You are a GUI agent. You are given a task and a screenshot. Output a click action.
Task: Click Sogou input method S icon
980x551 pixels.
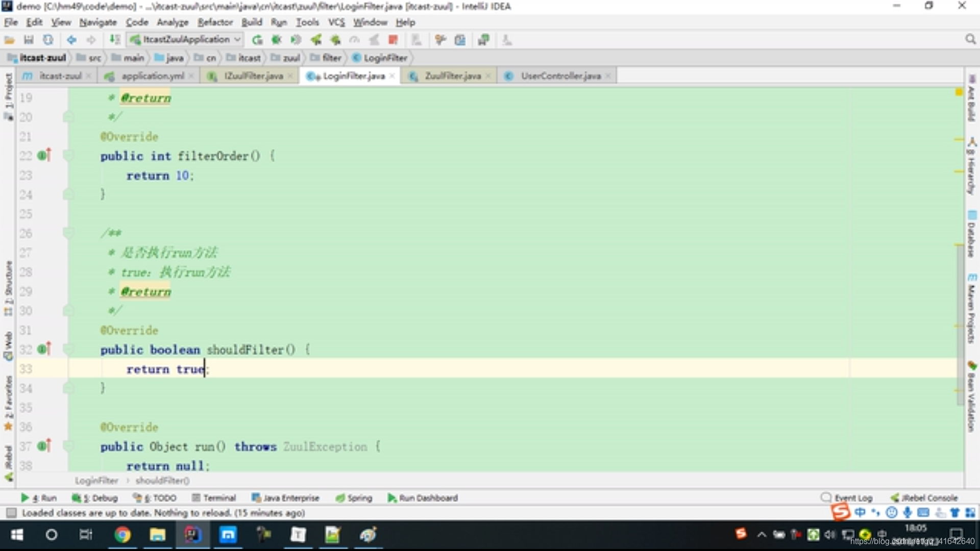[x=841, y=512]
